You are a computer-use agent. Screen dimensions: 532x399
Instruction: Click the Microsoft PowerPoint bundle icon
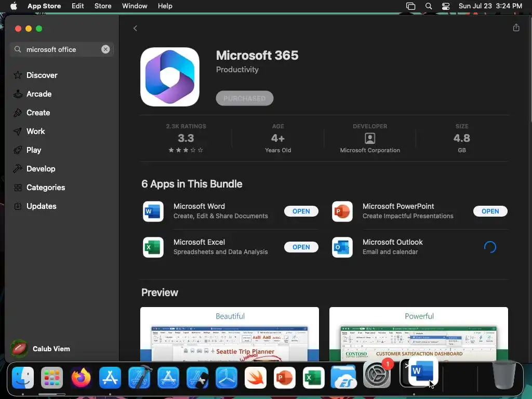coord(342,211)
